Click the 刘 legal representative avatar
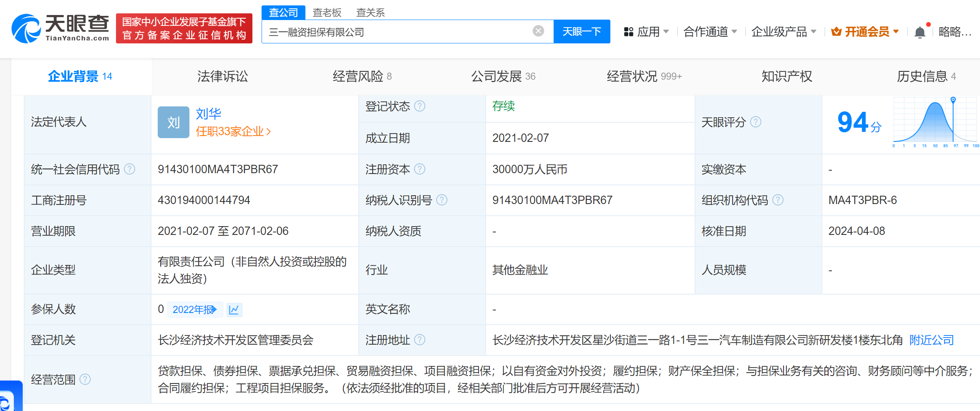 [173, 122]
